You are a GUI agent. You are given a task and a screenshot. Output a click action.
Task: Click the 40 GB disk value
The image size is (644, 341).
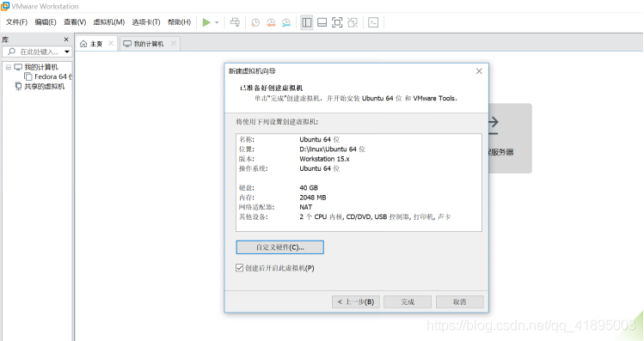[309, 188]
